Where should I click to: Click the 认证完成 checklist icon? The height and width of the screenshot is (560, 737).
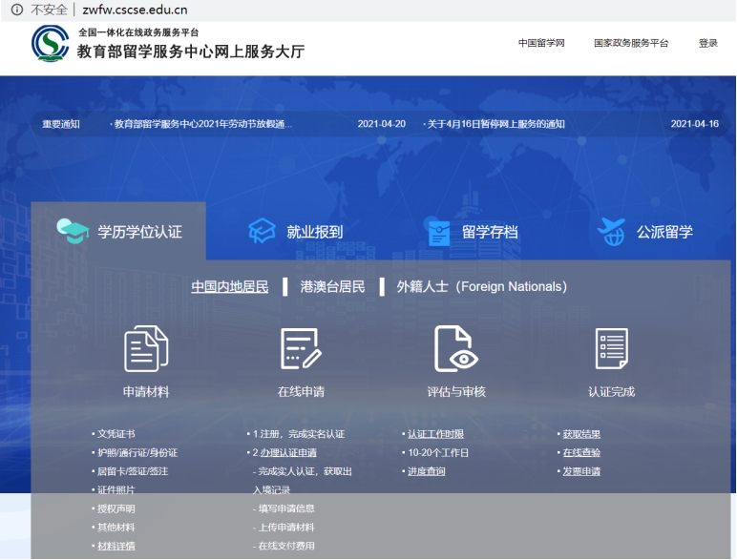tap(612, 348)
